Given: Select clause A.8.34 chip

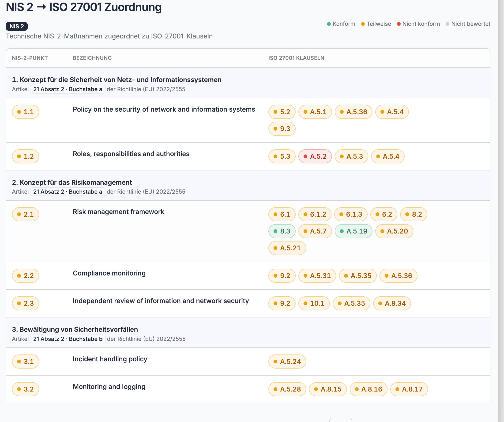Looking at the screenshot, I should click(392, 303).
